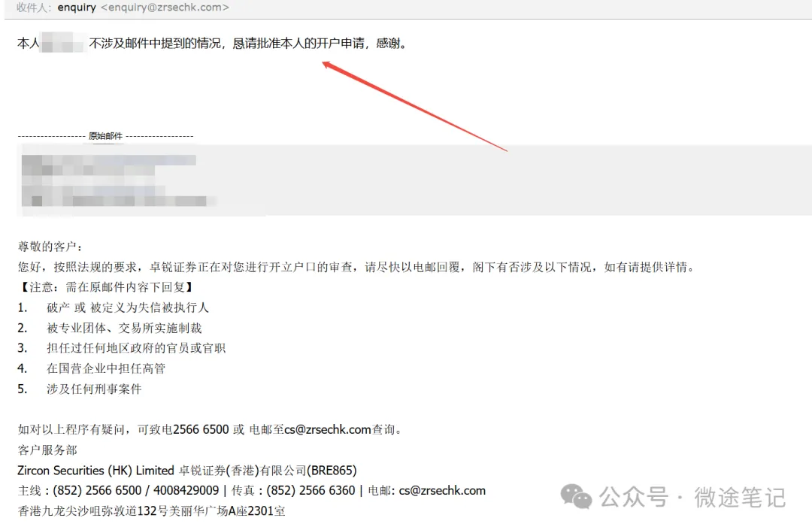Select list item 1 about 破产
The width and height of the screenshot is (812, 530).
click(114, 308)
